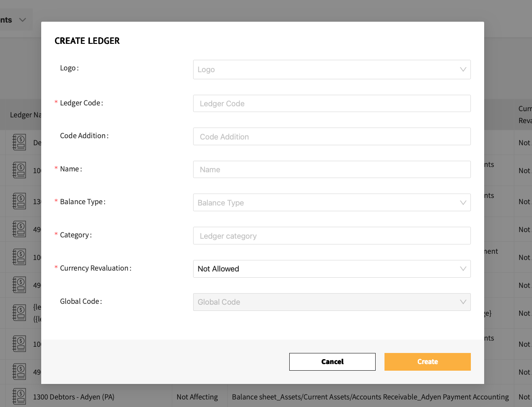The image size is (532, 407).
Task: Click the Logo select box placeholder
Action: click(206, 70)
